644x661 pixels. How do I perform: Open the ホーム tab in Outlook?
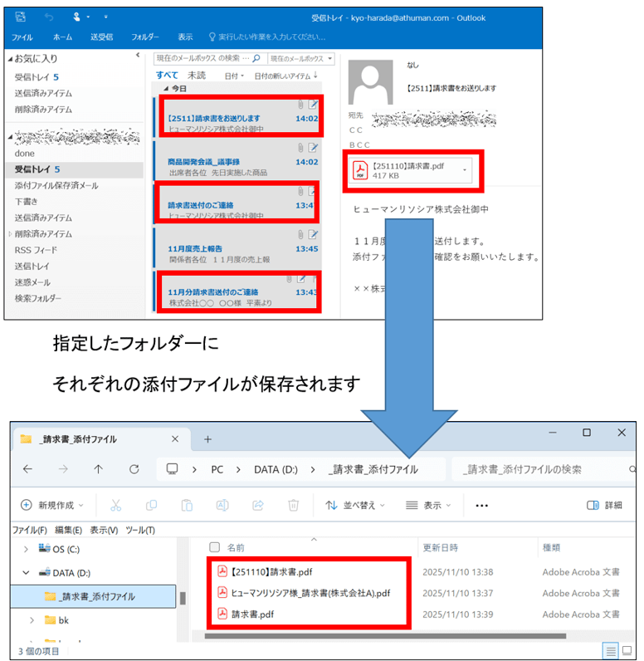pos(62,37)
